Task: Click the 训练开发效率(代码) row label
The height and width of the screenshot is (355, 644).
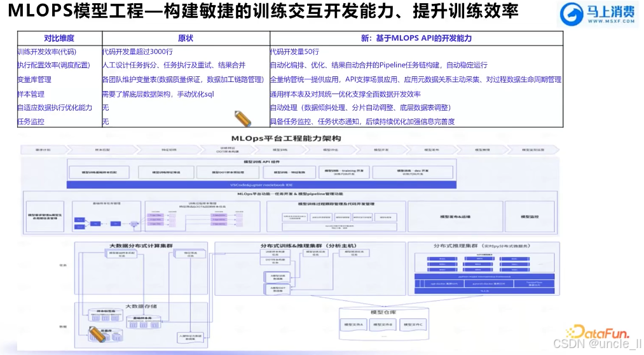Action: 47,52
